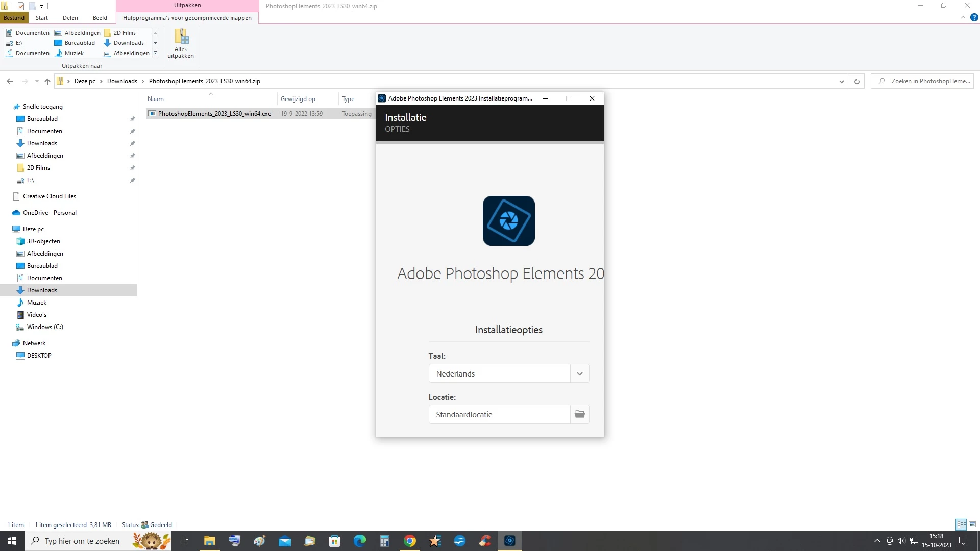Open the Beeld ribbon tab

(100, 18)
